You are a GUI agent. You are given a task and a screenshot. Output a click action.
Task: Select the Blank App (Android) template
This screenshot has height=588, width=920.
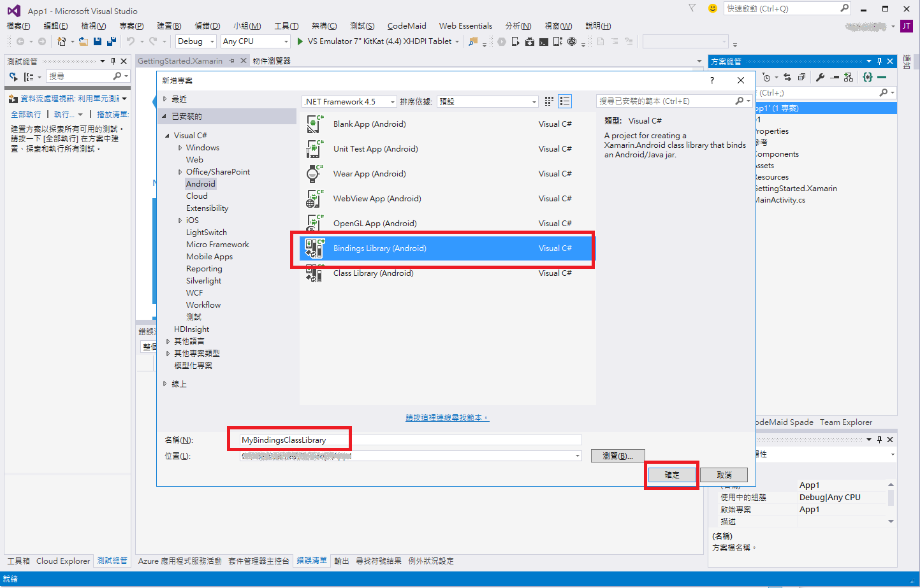tap(448, 124)
